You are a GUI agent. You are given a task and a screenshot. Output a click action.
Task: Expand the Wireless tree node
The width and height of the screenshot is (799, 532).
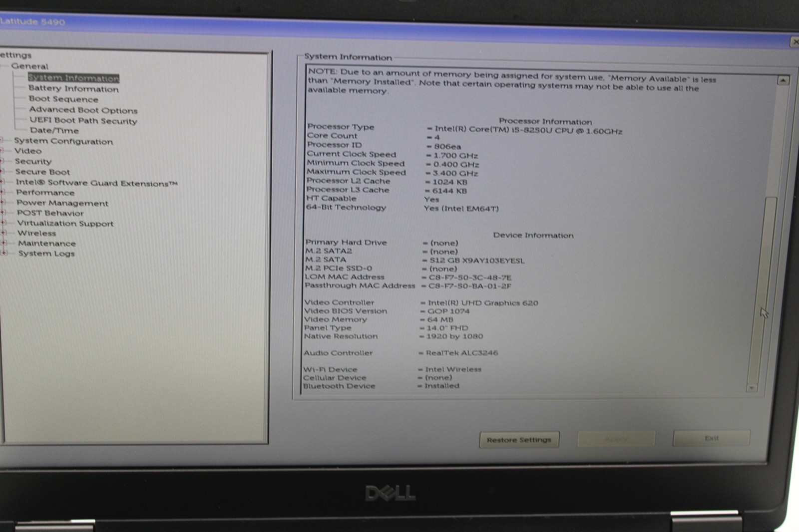pos(3,233)
